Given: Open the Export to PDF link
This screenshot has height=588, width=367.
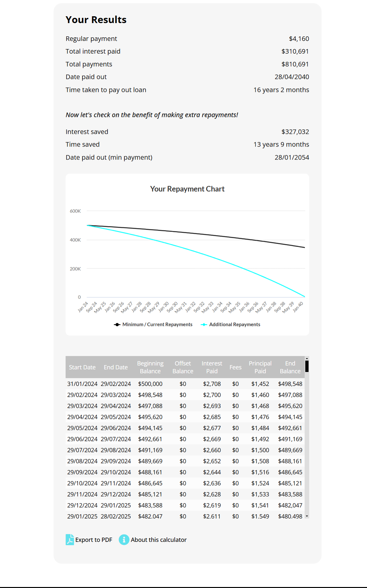Looking at the screenshot, I should 94,540.
